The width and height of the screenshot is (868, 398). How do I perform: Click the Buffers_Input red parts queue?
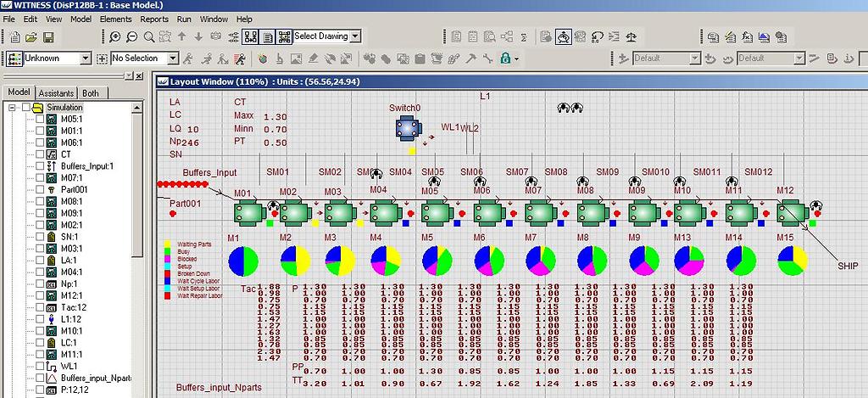tap(183, 184)
